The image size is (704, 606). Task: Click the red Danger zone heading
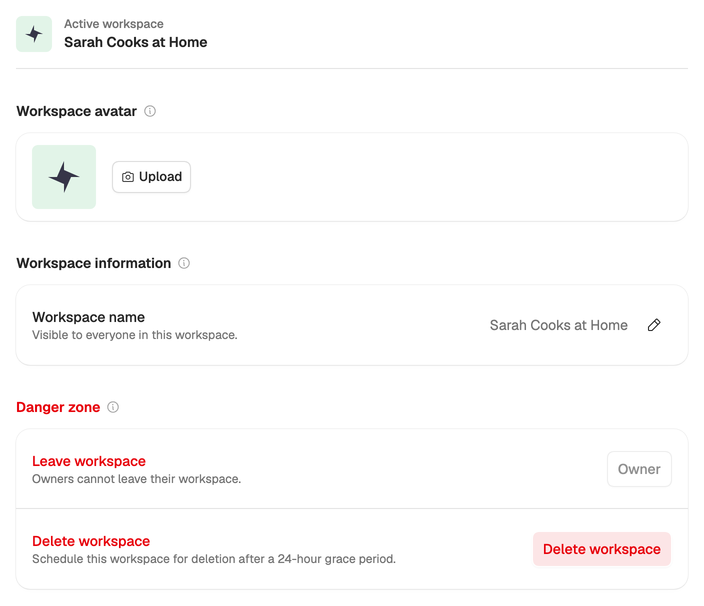(58, 407)
